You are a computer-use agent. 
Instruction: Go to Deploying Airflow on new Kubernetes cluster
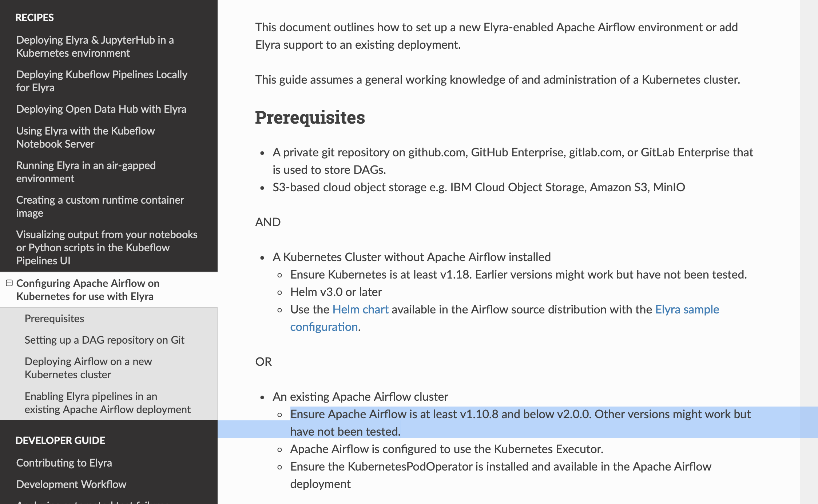(x=88, y=368)
